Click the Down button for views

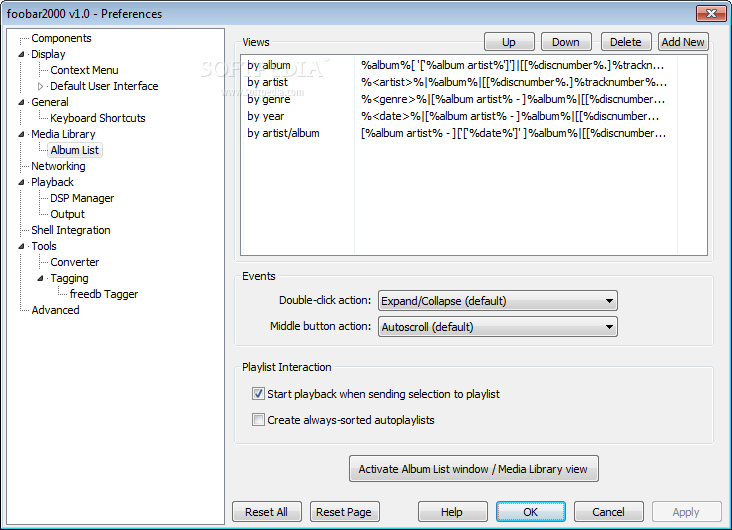pos(566,42)
